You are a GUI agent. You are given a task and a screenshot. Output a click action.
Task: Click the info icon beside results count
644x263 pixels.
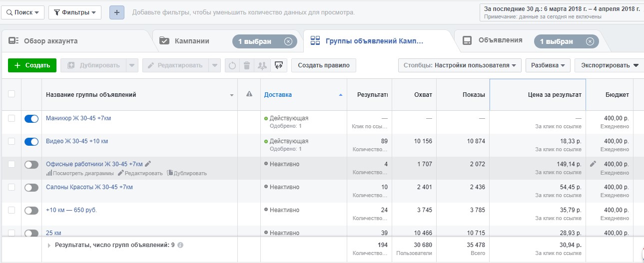[x=181, y=245]
